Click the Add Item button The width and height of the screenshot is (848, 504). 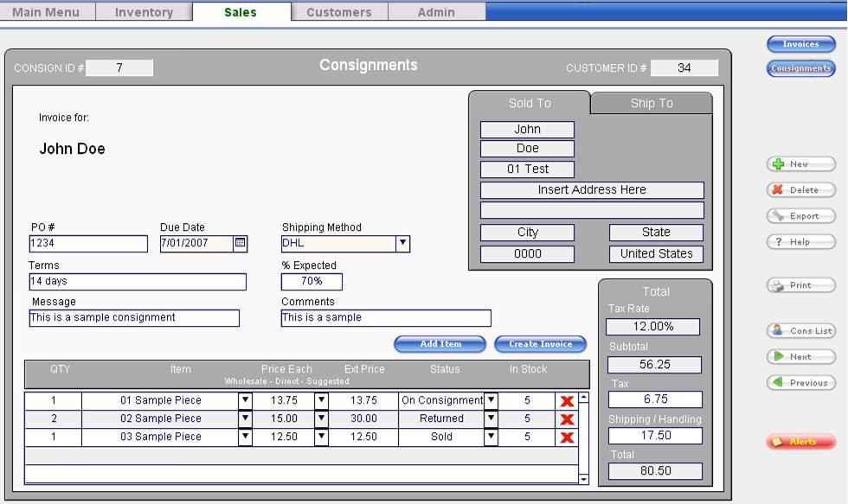tap(440, 344)
